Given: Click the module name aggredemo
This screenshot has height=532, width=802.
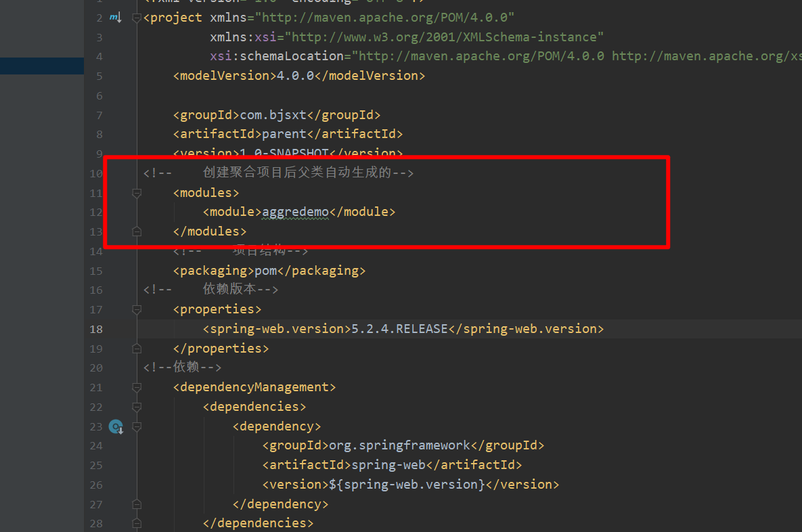Looking at the screenshot, I should click(x=295, y=212).
